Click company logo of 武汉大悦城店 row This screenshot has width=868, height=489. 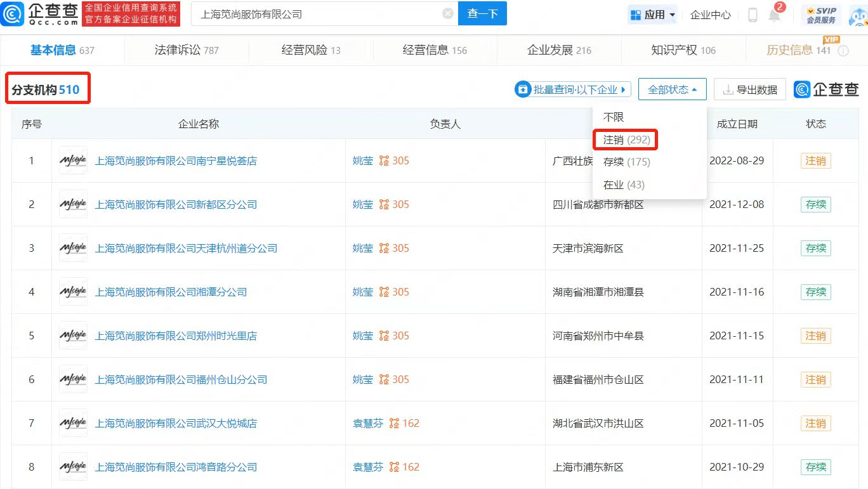73,424
